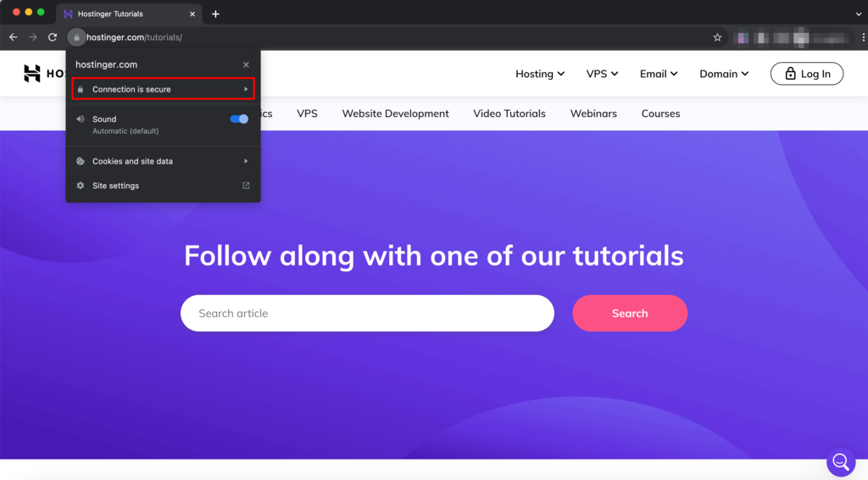Click the hostinger.com popup title
The height and width of the screenshot is (480, 868).
click(106, 64)
